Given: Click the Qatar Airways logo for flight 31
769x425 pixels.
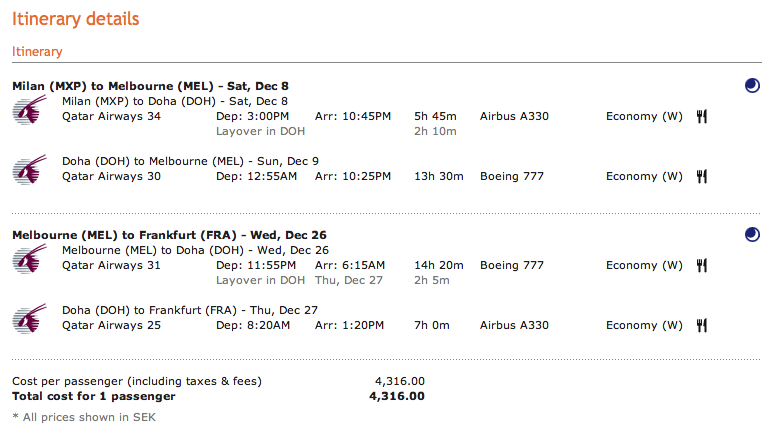Looking at the screenshot, I should point(31,259).
